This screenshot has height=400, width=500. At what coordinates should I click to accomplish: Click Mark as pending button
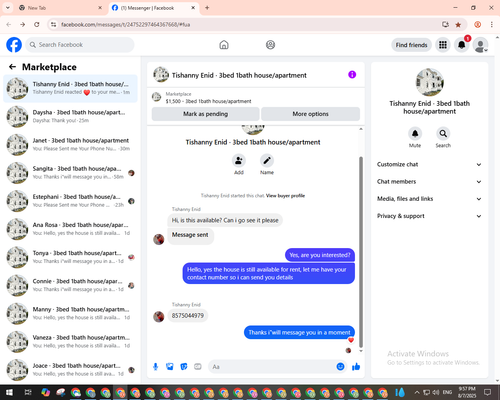[205, 114]
